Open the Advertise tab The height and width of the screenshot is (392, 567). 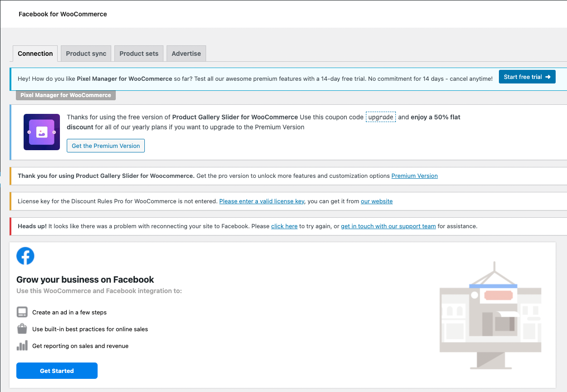point(186,54)
